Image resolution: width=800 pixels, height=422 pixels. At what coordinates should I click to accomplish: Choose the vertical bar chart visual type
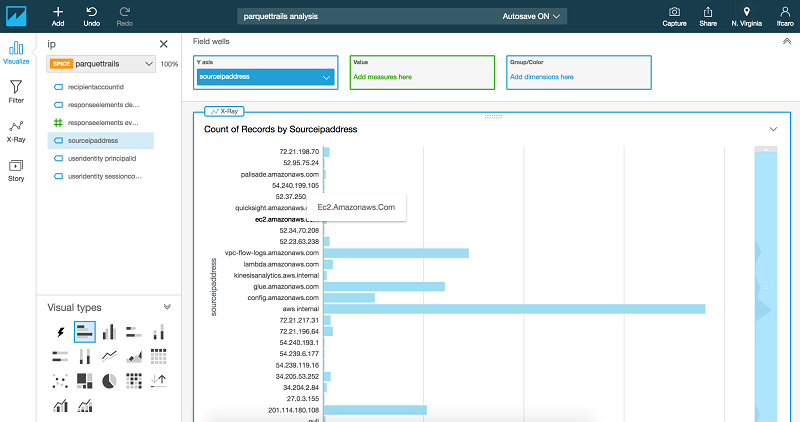click(x=109, y=332)
